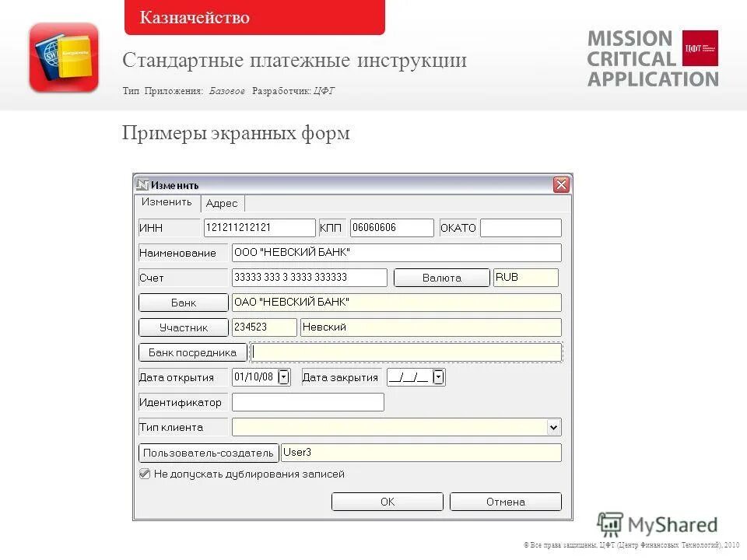This screenshot has height=560, width=747.
Task: Click the Пользователь-создатель button
Action: (208, 452)
